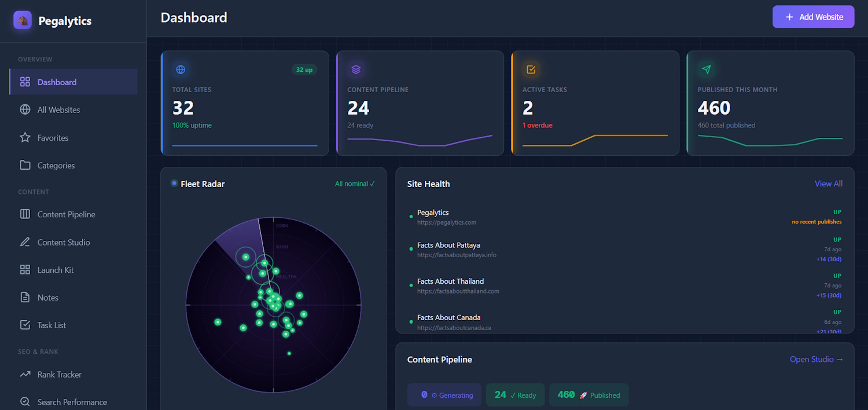The width and height of the screenshot is (868, 410).
Task: Click the https://pegalytics.com URL
Action: tap(447, 222)
